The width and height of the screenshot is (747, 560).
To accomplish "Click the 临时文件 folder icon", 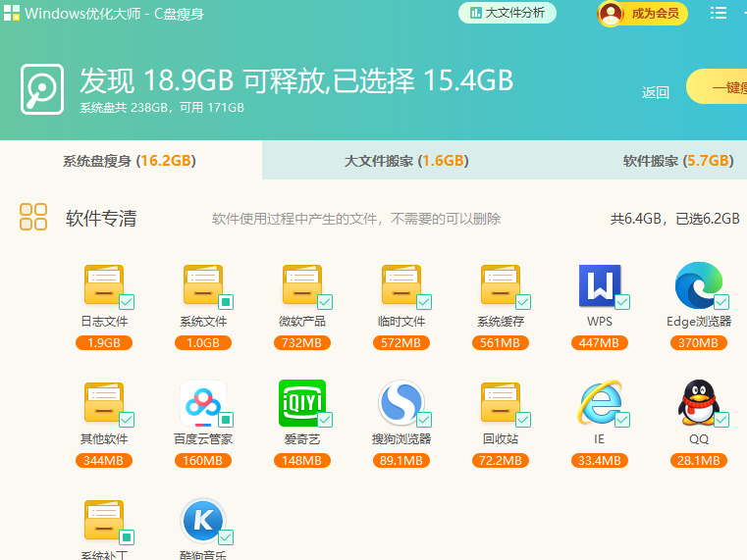I will point(401,284).
